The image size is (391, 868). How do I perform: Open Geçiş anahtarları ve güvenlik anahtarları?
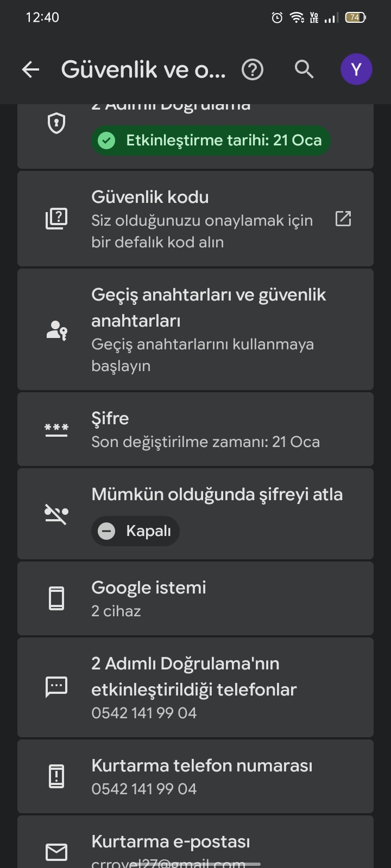tap(195, 329)
